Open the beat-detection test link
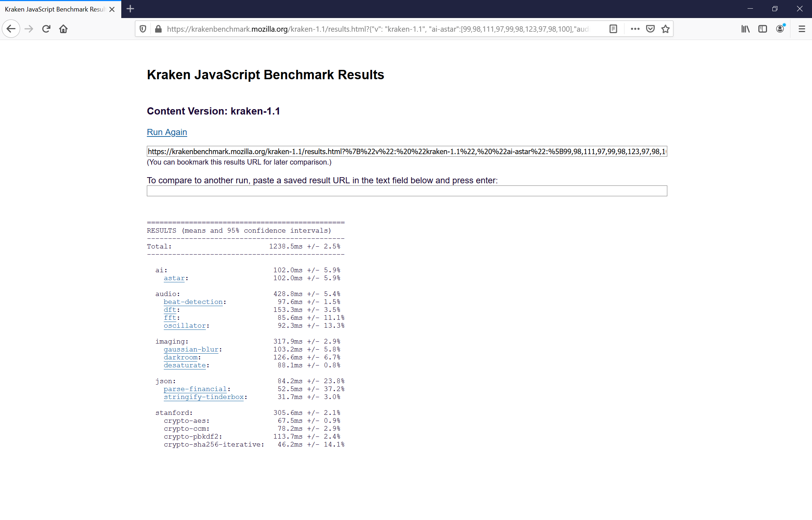This screenshot has width=812, height=520. point(193,302)
